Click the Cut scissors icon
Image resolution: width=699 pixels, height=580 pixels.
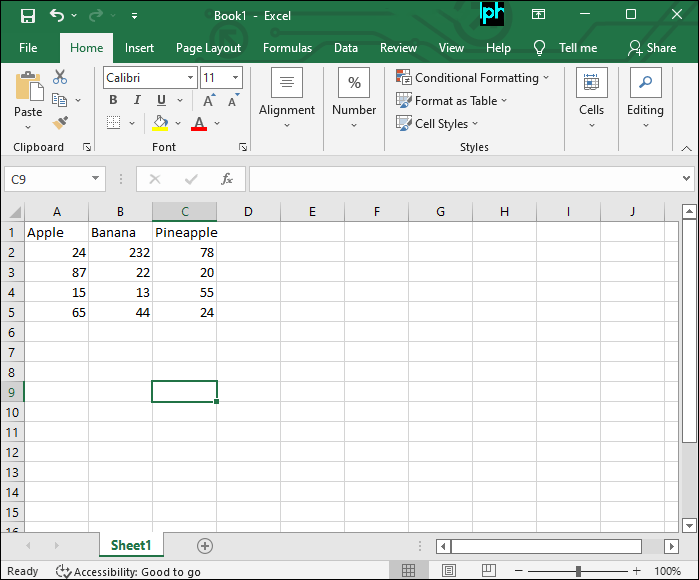tap(60, 77)
